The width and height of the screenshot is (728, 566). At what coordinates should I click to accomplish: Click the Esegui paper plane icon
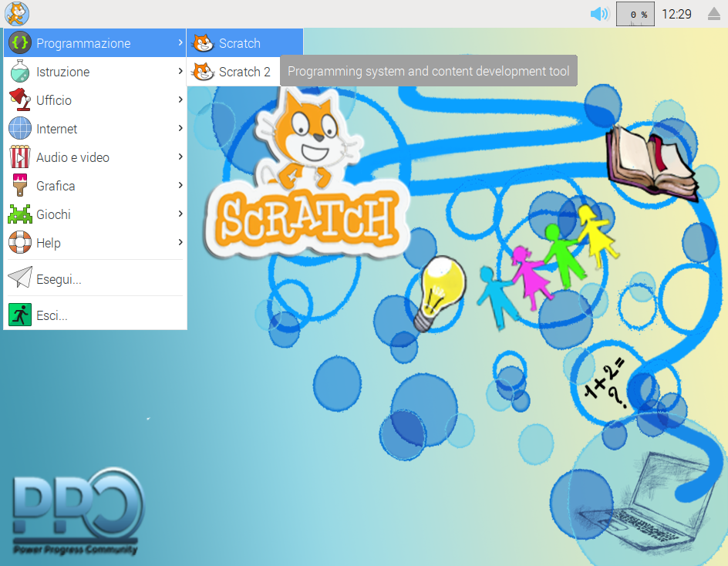click(x=20, y=278)
